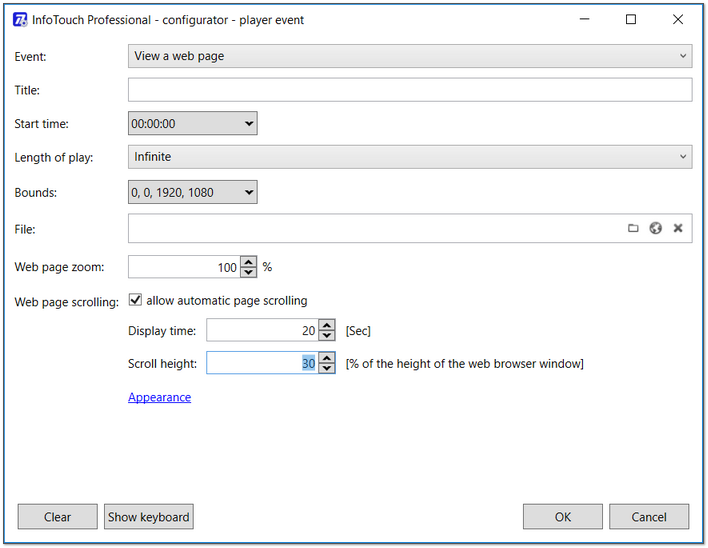Click the InfoTouch app icon in the title bar

point(20,20)
